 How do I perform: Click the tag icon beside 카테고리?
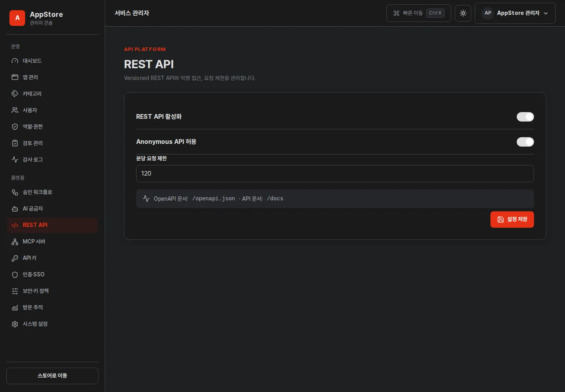[15, 94]
